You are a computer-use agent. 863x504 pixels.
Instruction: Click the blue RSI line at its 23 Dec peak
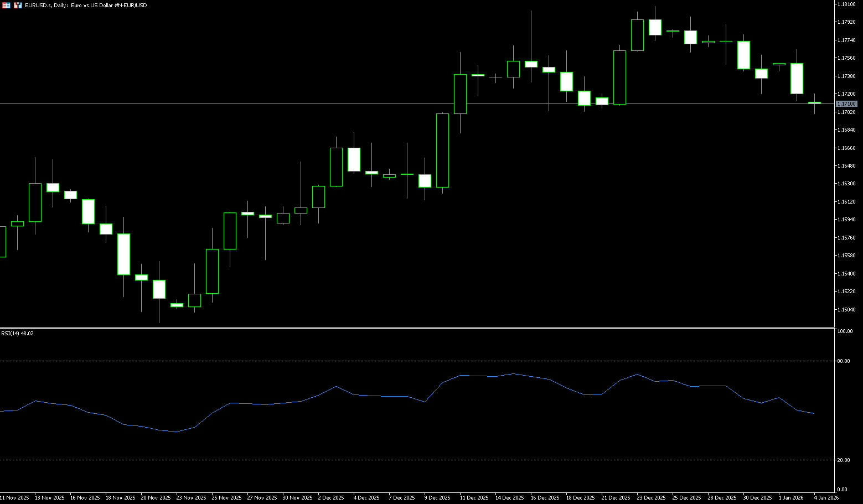click(x=637, y=375)
